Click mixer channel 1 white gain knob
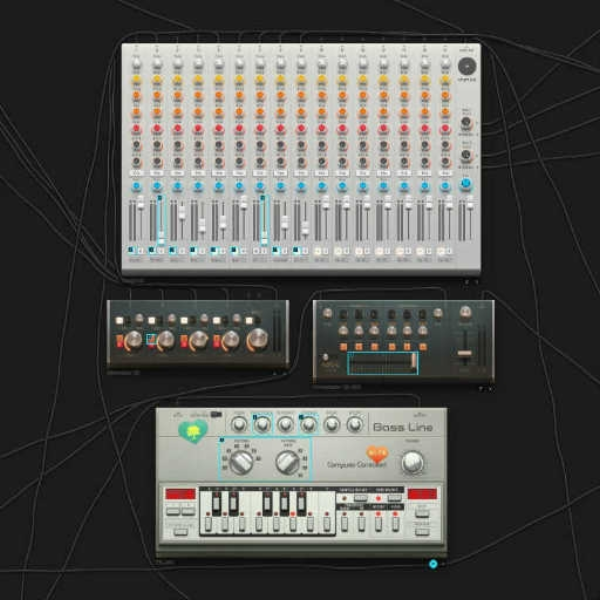Viewport: 600px width, 600px height. (137, 63)
